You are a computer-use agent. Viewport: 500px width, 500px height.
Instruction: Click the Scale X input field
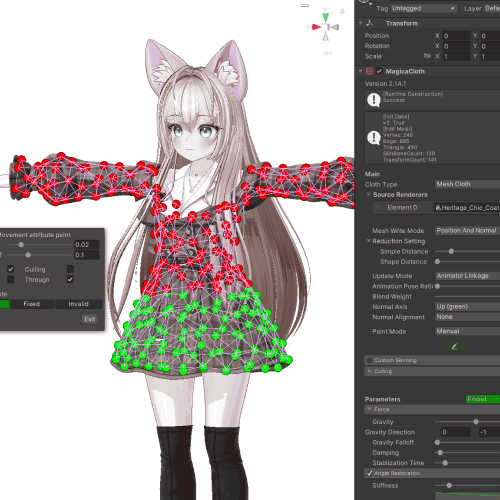click(x=456, y=56)
